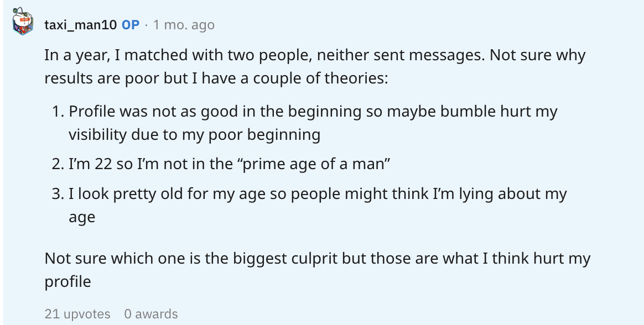The height and width of the screenshot is (325, 644).
Task: Click the "21 upvotes" count
Action: (x=77, y=314)
